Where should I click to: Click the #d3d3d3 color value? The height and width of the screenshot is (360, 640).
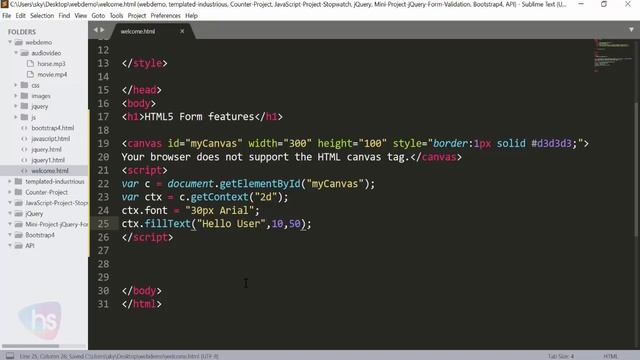pos(551,143)
